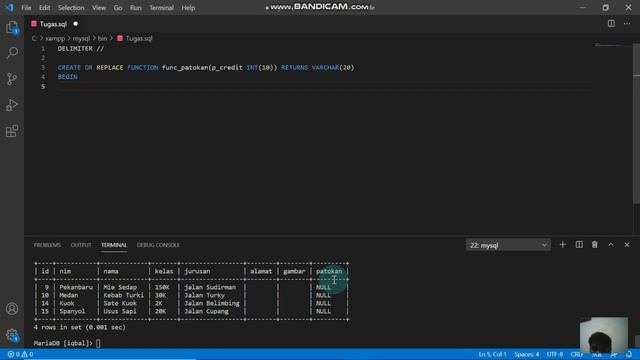Image resolution: width=640 pixels, height=360 pixels.
Task: Change 'UTF-8' file encoding
Action: click(555, 354)
